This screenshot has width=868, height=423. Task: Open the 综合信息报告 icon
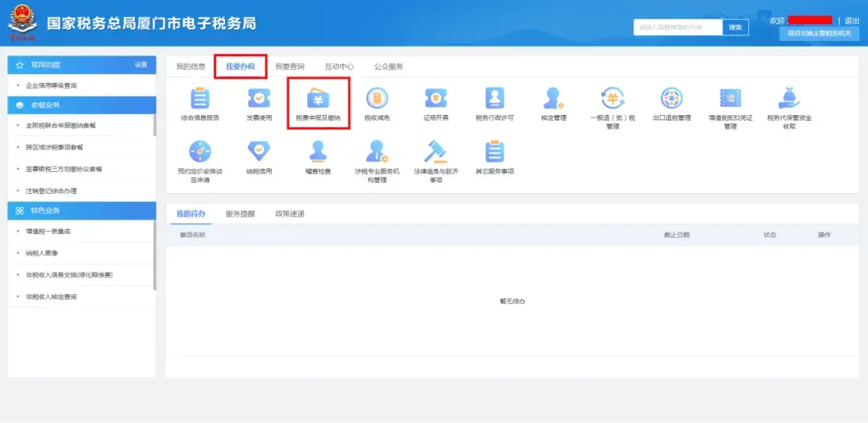click(x=199, y=98)
